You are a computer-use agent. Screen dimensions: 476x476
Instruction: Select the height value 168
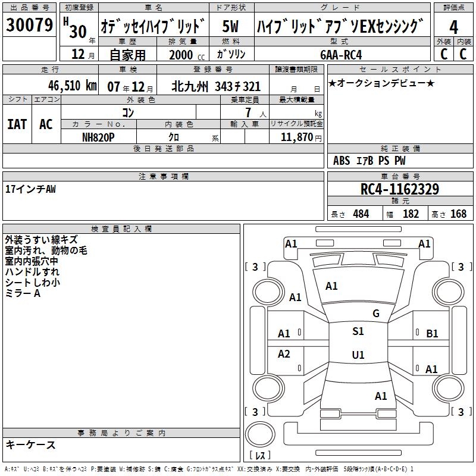point(458,214)
